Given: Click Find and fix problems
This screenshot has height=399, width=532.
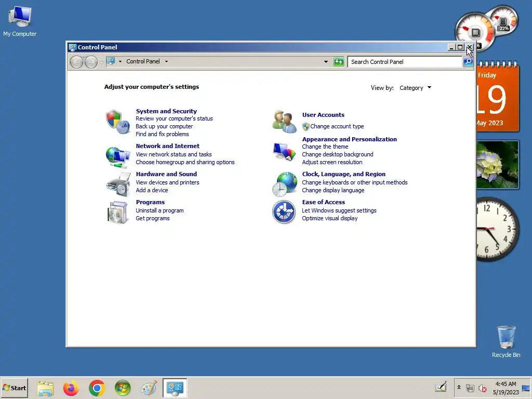Looking at the screenshot, I should pos(162,134).
